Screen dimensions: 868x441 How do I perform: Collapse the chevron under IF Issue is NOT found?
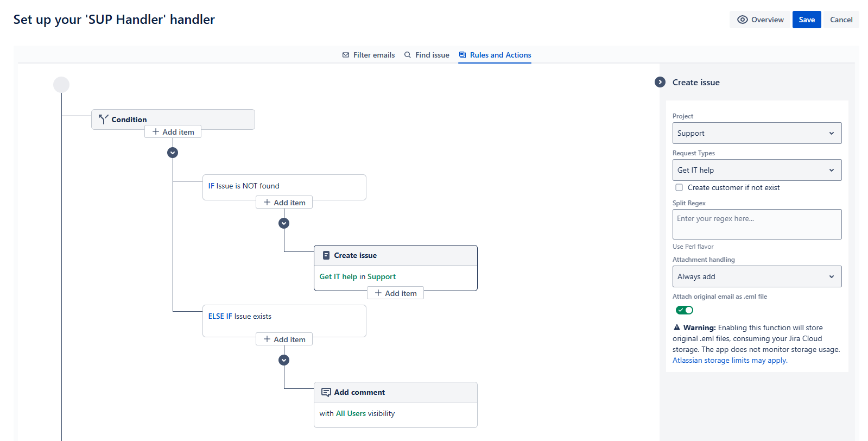tap(284, 223)
